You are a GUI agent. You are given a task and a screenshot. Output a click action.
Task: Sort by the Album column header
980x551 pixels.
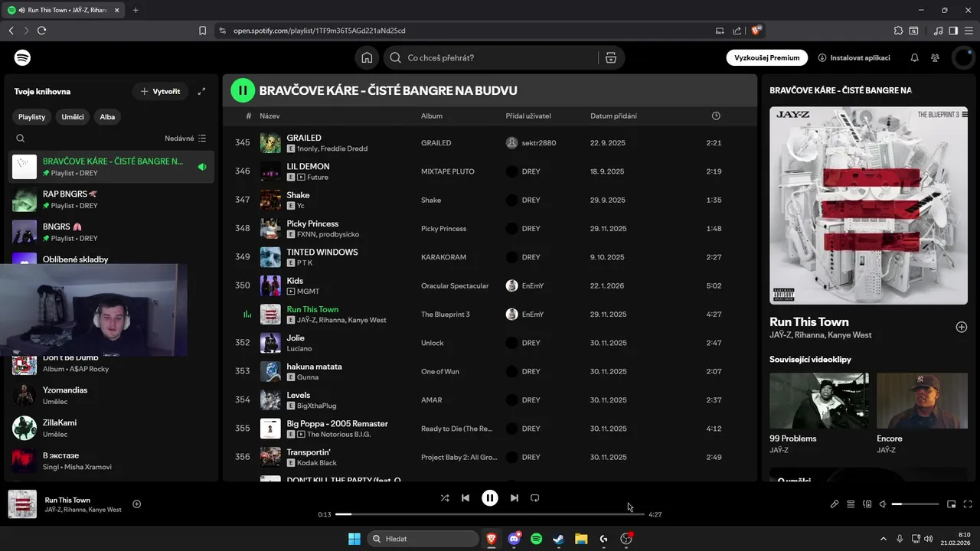click(432, 116)
